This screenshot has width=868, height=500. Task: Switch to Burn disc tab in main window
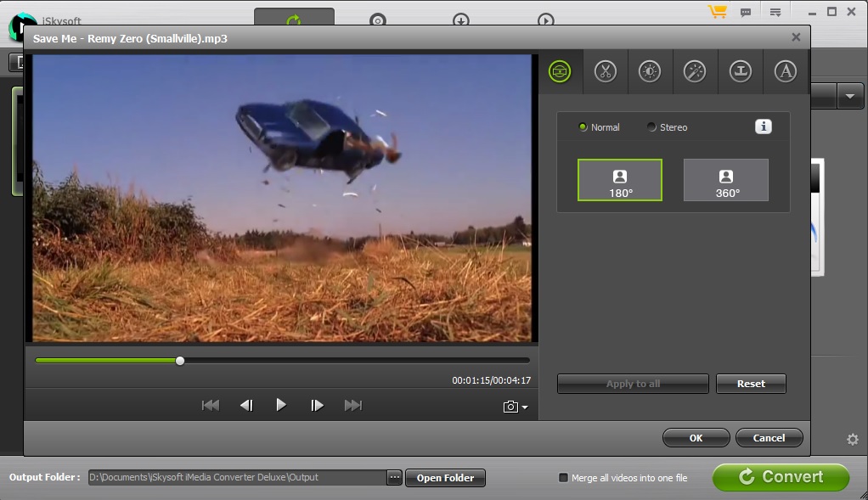click(x=378, y=20)
